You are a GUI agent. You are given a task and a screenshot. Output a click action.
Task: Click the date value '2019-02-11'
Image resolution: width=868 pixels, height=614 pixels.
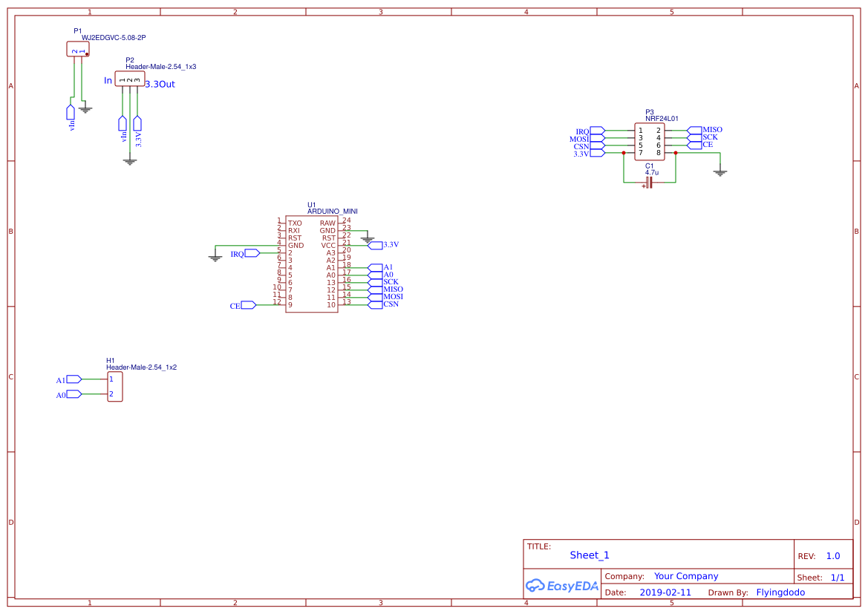point(665,592)
